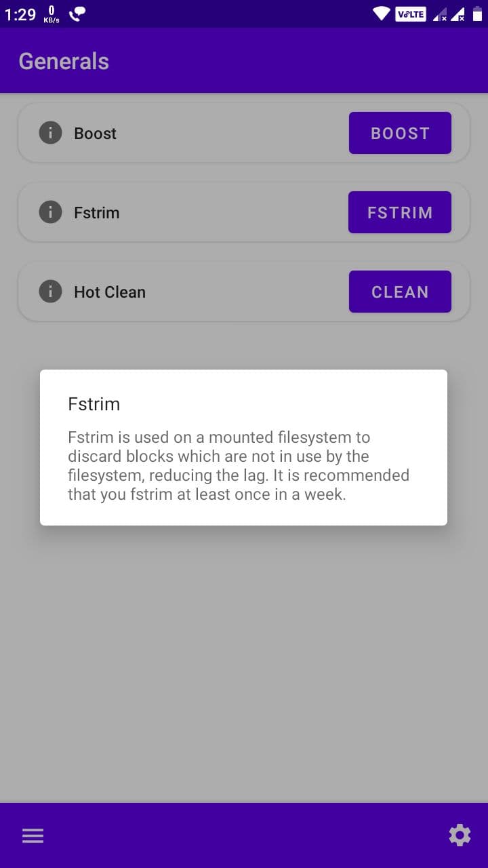Select the Hot Clean row label
The width and height of the screenshot is (488, 868).
click(x=110, y=292)
